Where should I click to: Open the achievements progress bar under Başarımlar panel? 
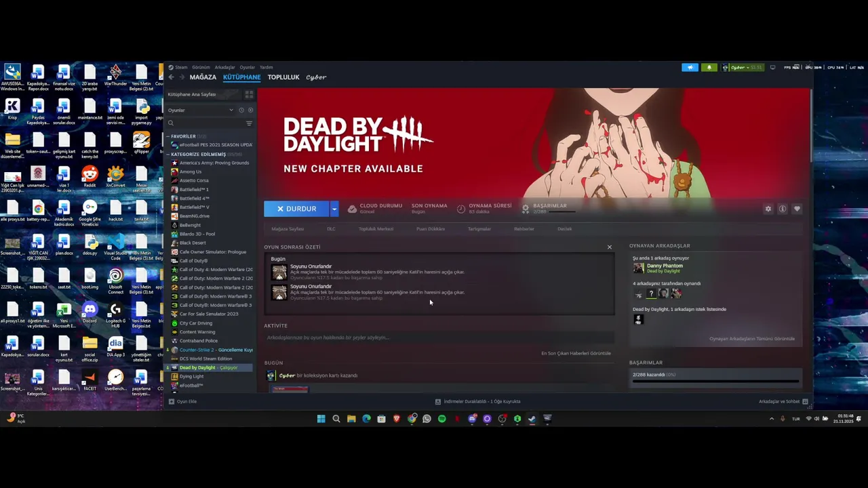pyautogui.click(x=715, y=382)
